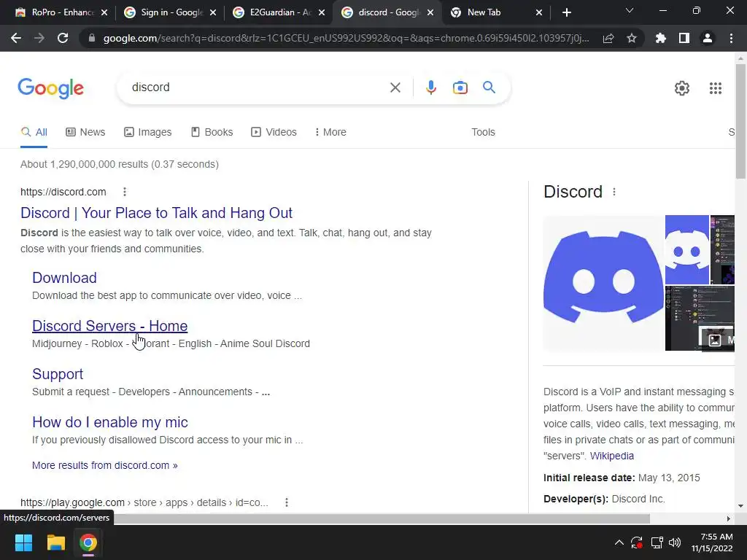The width and height of the screenshot is (747, 560).
Task: Show hidden system tray icons
Action: [619, 542]
